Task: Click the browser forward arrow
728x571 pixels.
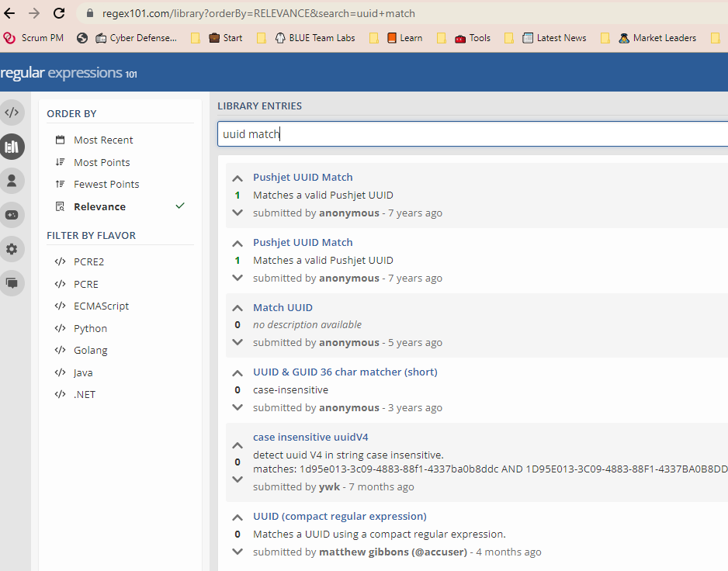Action: [x=34, y=13]
